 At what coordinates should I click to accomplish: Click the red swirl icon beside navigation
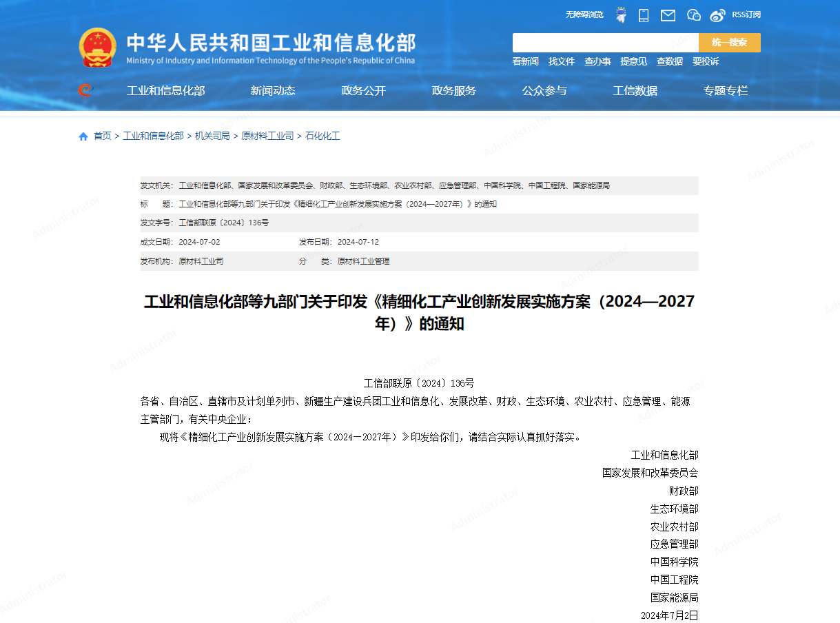[85, 90]
